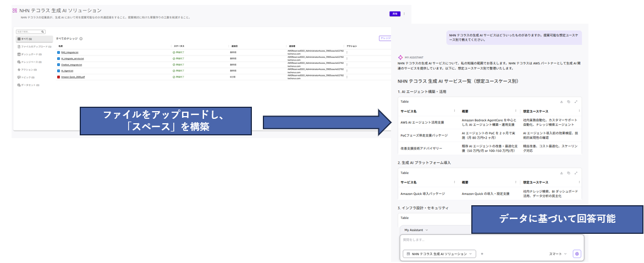Click the NHN テコラス space logo icon
Viewport: 644px width, 263px height.
(x=15, y=10)
